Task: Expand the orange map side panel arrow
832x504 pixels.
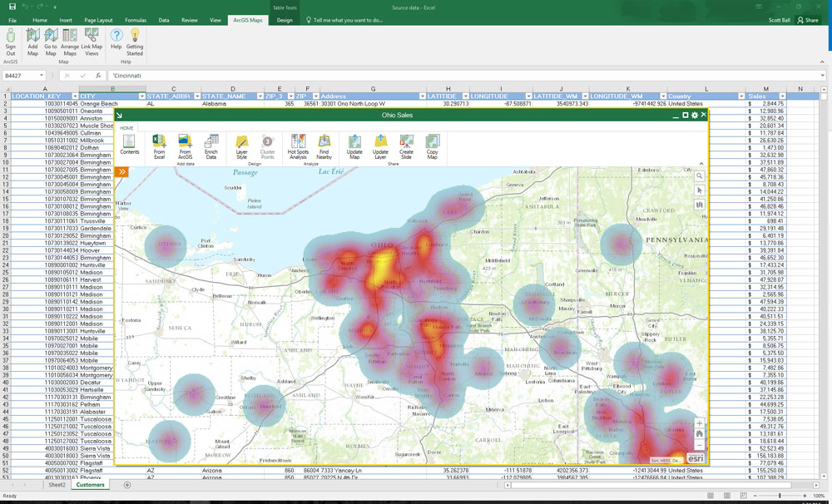Action: coord(121,172)
